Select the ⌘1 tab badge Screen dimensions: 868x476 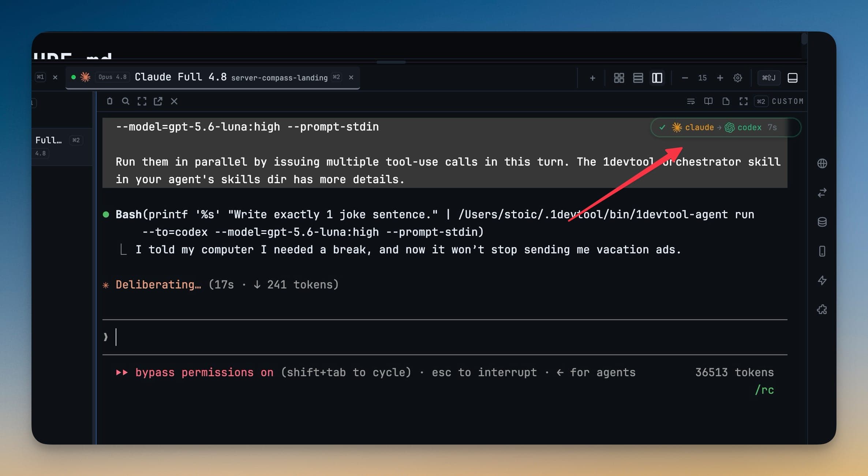point(40,77)
